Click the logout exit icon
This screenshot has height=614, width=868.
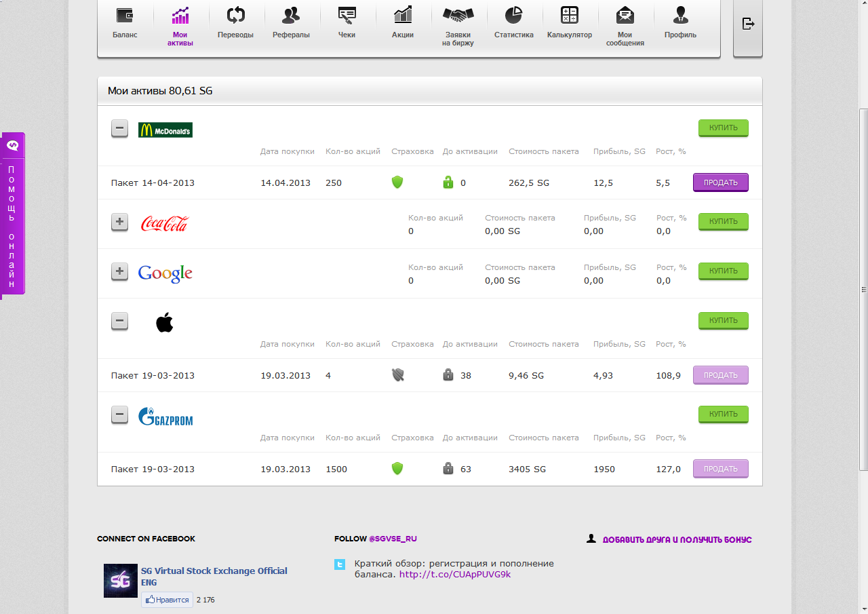(748, 24)
